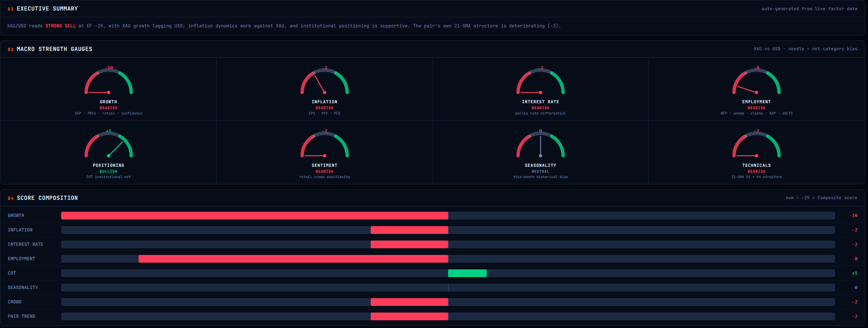The width and height of the screenshot is (868, 328).
Task: Click the 'NEUTRAL' label under Seasonality
Action: (x=541, y=172)
